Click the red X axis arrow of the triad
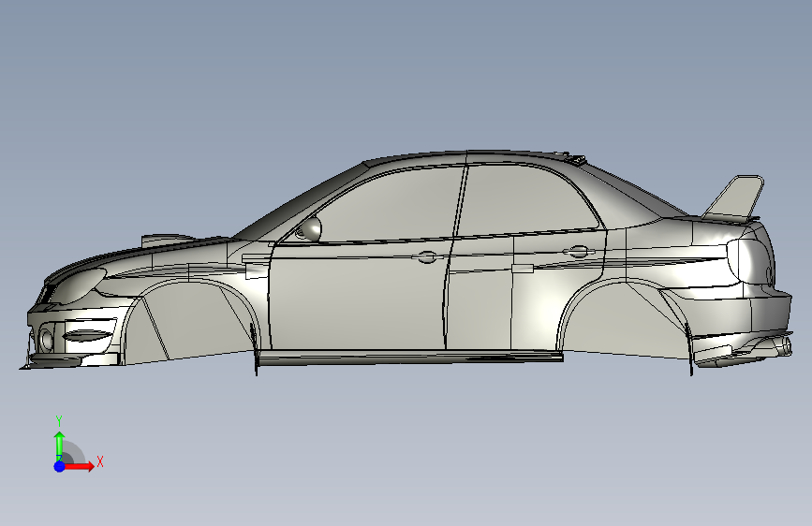The height and width of the screenshot is (526, 812). (x=80, y=466)
